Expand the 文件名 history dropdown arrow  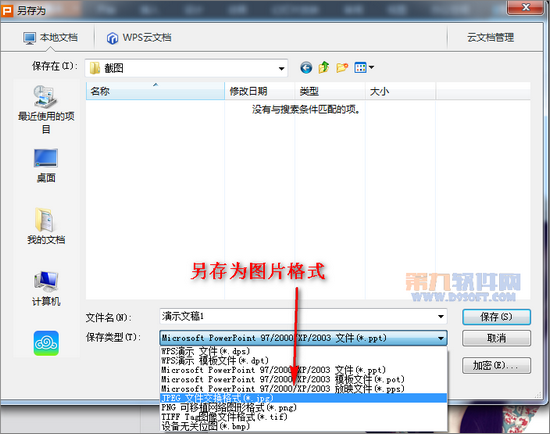(x=441, y=316)
